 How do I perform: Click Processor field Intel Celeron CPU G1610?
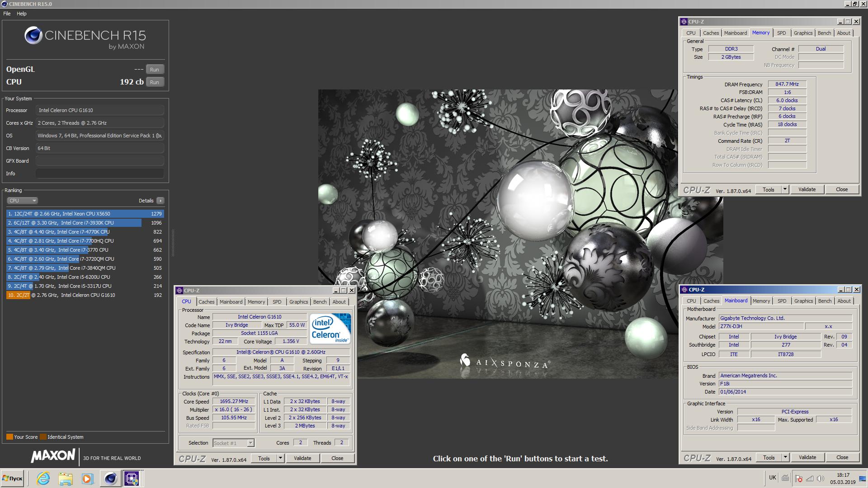[99, 110]
